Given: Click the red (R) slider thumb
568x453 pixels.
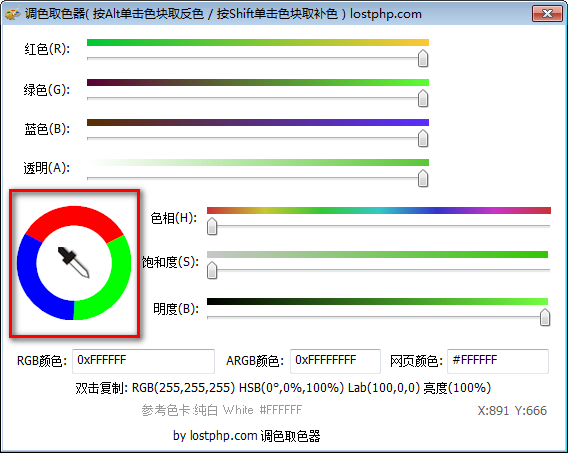Looking at the screenshot, I should point(423,59).
